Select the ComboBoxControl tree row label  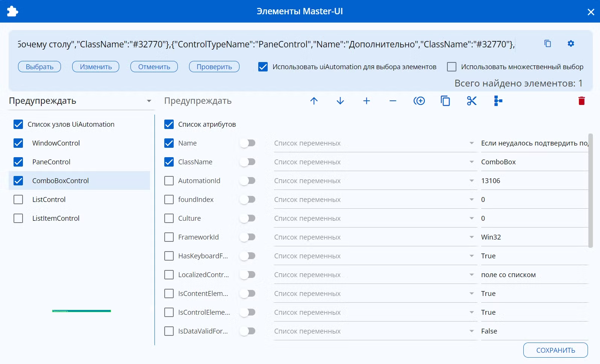pos(61,181)
